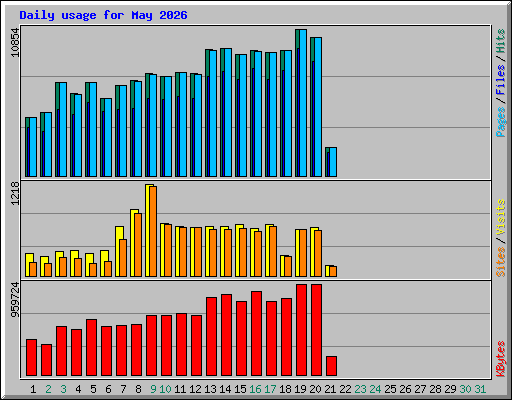This screenshot has width=512, height=400.
Task: Click day 16 on the date axis
Action: [x=255, y=389]
